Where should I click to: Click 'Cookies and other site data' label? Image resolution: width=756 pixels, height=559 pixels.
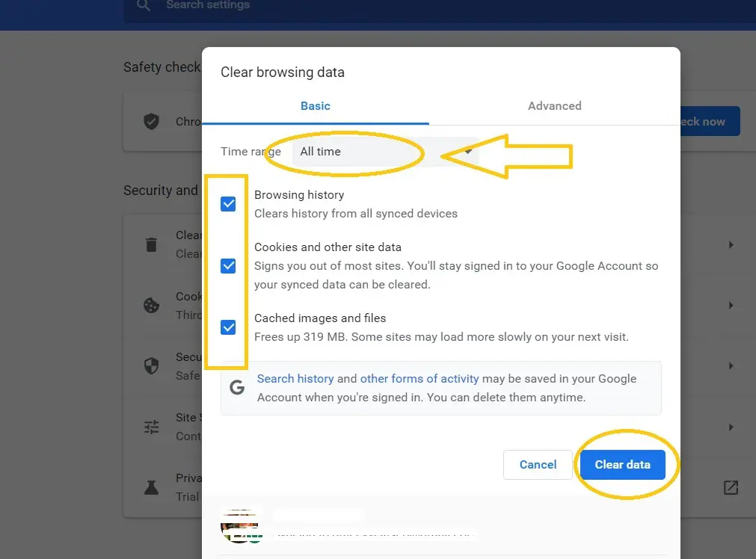tap(328, 247)
